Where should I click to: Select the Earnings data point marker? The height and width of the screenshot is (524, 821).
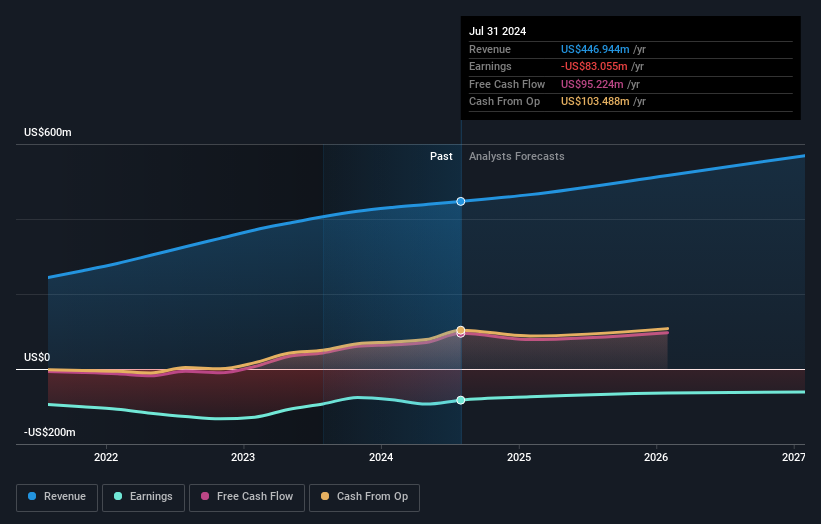[461, 400]
